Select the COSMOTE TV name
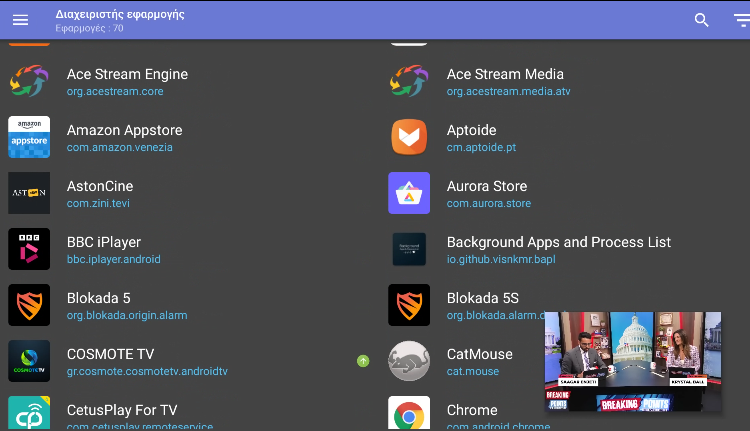 (x=110, y=354)
